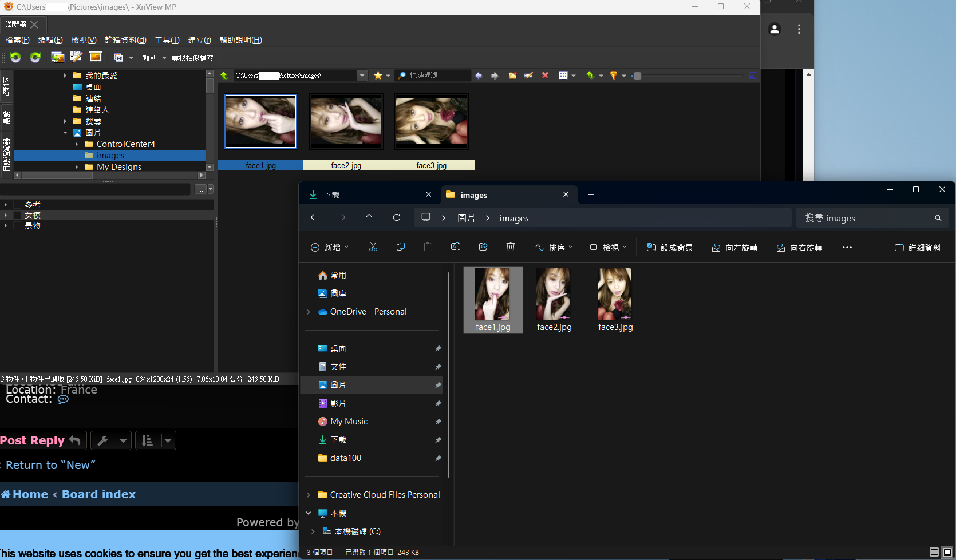Check the 女模 category checkbox
956x560 pixels.
click(x=17, y=215)
